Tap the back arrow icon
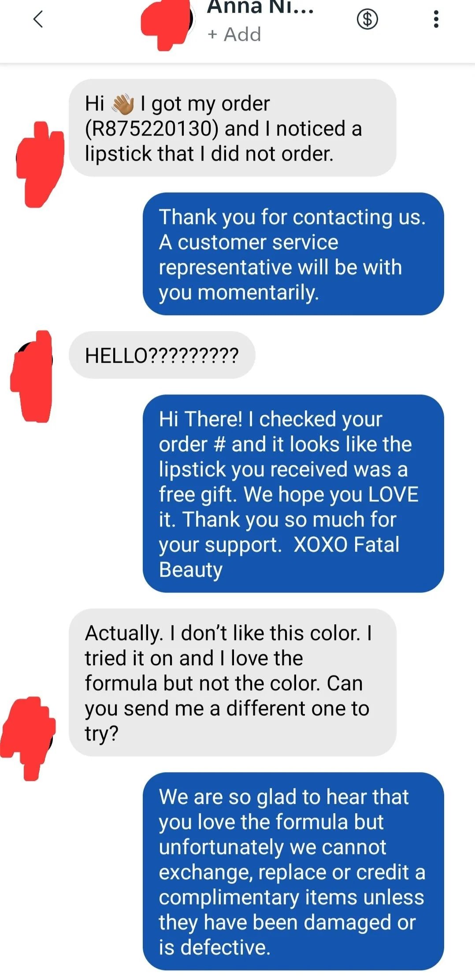 pyautogui.click(x=38, y=19)
